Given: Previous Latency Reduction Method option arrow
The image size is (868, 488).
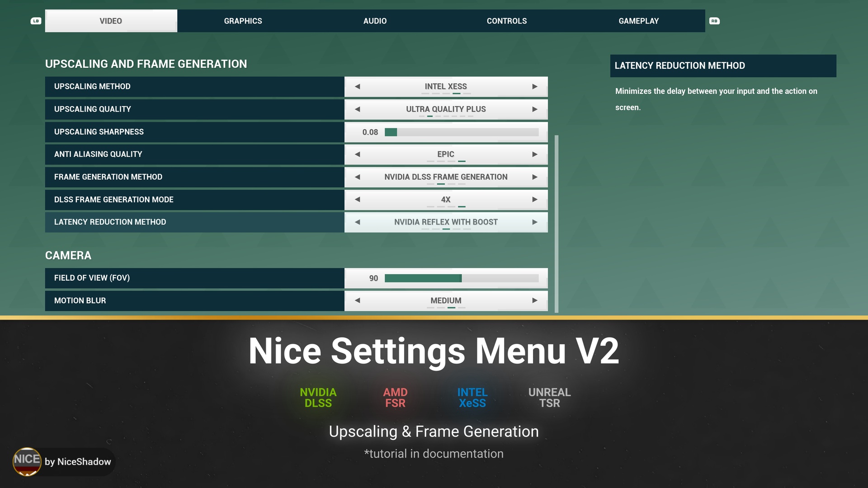Looking at the screenshot, I should pyautogui.click(x=357, y=222).
